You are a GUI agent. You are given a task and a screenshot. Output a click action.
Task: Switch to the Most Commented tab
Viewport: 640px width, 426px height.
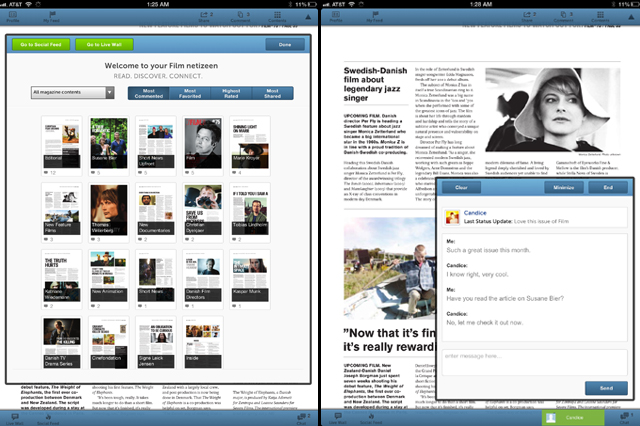149,93
